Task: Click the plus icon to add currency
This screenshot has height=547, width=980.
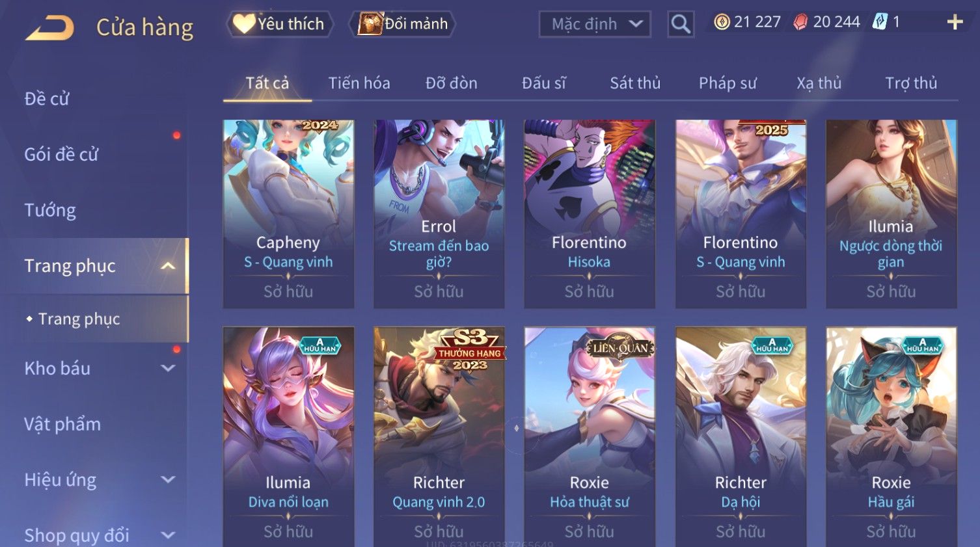Action: pyautogui.click(x=955, y=22)
